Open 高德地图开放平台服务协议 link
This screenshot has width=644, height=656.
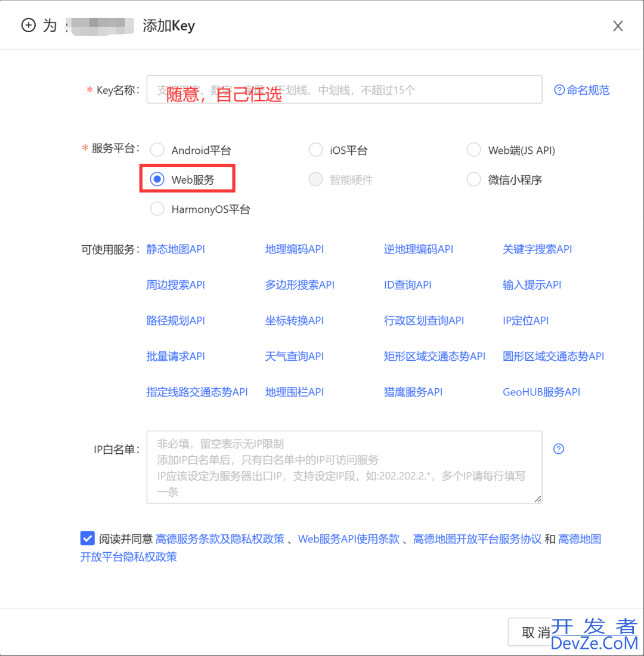(x=478, y=539)
